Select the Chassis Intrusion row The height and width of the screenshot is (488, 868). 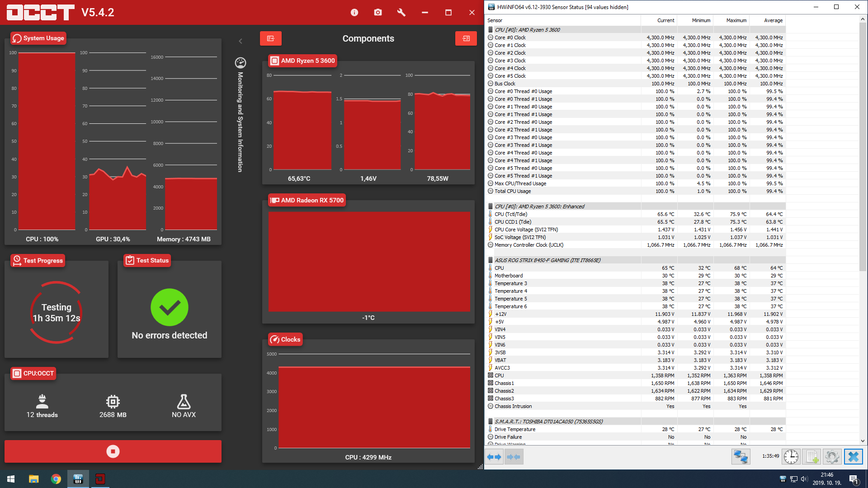(635, 406)
